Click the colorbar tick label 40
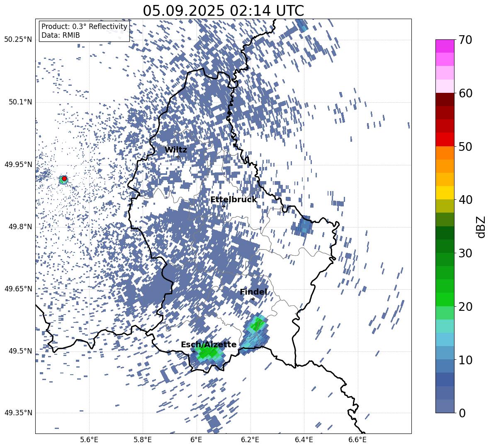This screenshot has height=448, width=491. (x=465, y=200)
